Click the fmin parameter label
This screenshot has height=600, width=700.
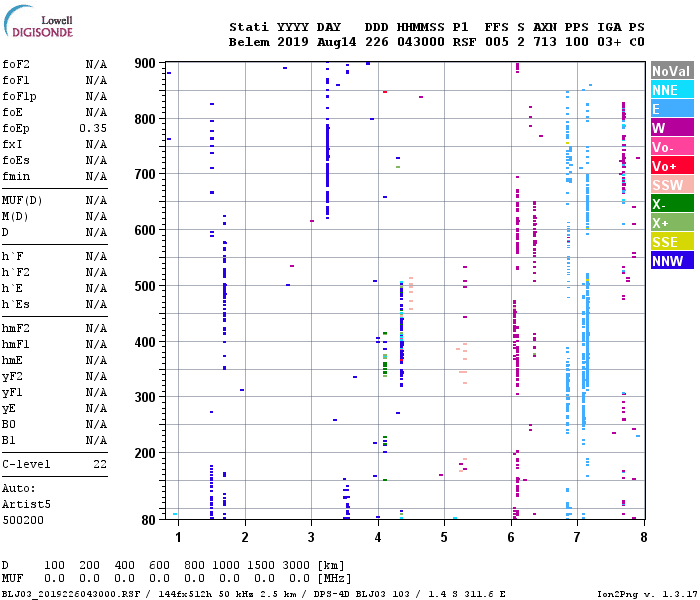click(16, 177)
